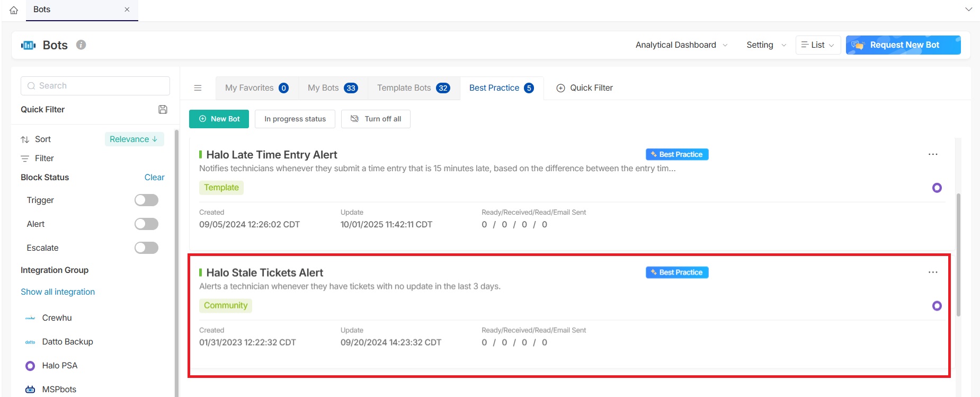This screenshot has height=397, width=980.
Task: Select the Datto Backup integration
Action: click(67, 342)
